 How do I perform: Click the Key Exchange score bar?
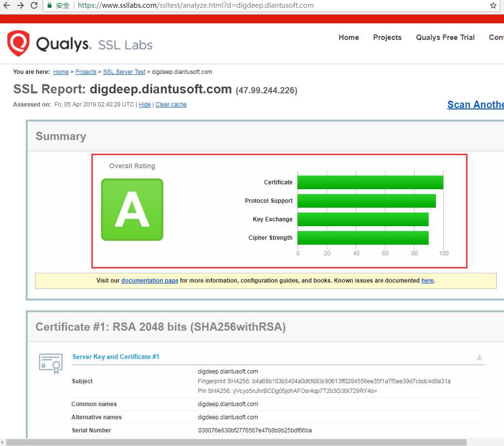(363, 219)
